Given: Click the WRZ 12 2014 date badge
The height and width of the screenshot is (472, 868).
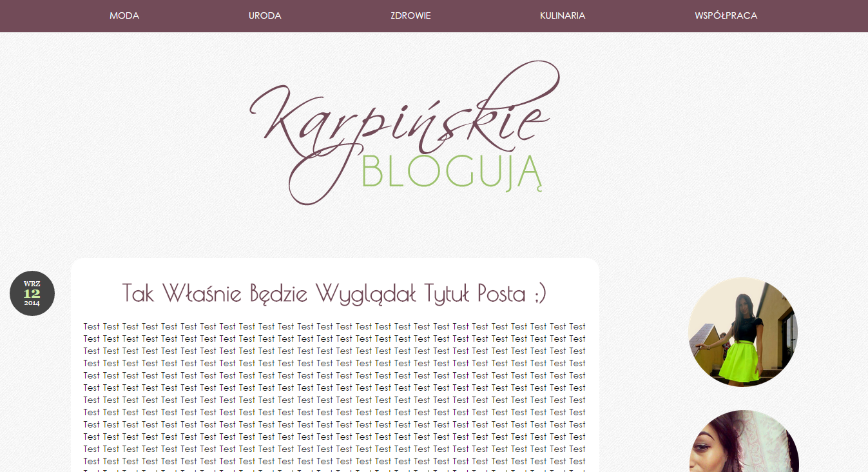Looking at the screenshot, I should click(x=32, y=293).
